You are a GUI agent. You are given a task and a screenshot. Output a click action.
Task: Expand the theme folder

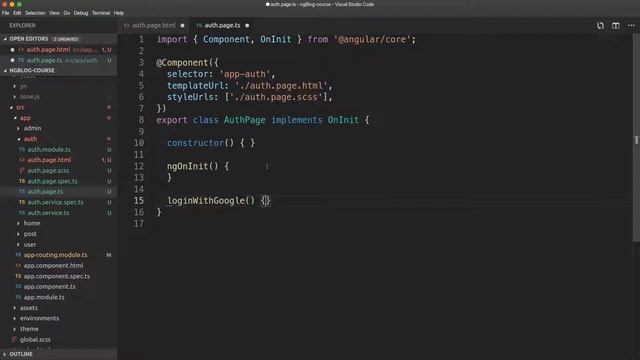58,329
